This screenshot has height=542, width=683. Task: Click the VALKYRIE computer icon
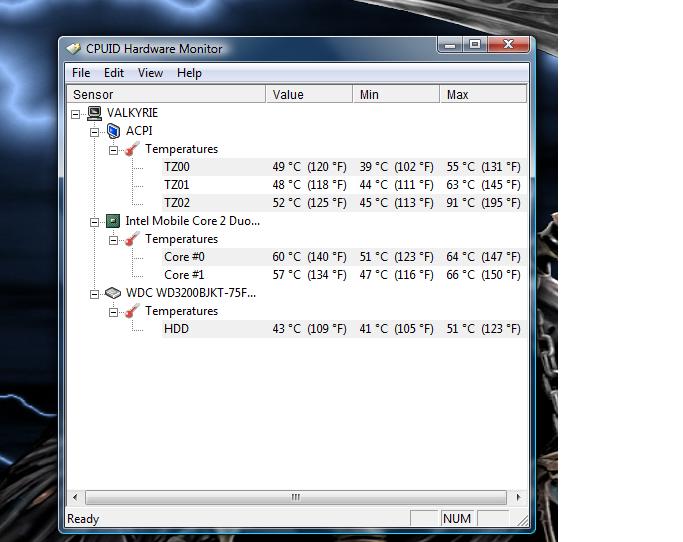click(x=95, y=113)
